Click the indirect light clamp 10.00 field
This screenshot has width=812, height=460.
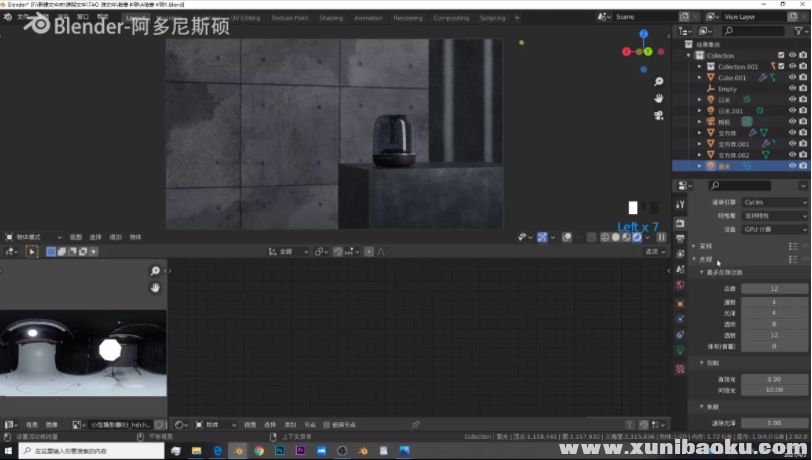[774, 389]
